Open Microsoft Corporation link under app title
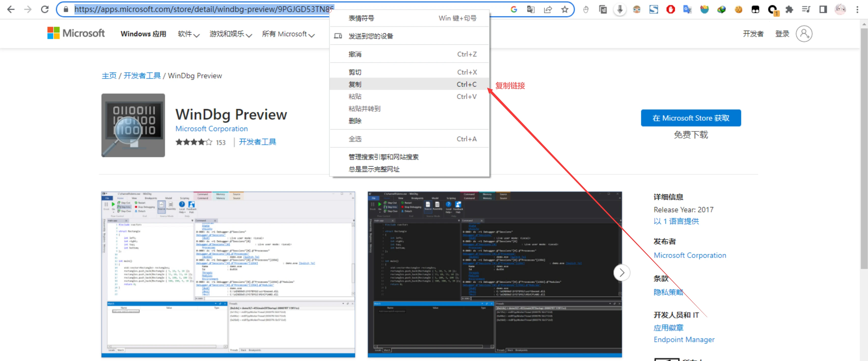This screenshot has width=868, height=361. pos(211,129)
